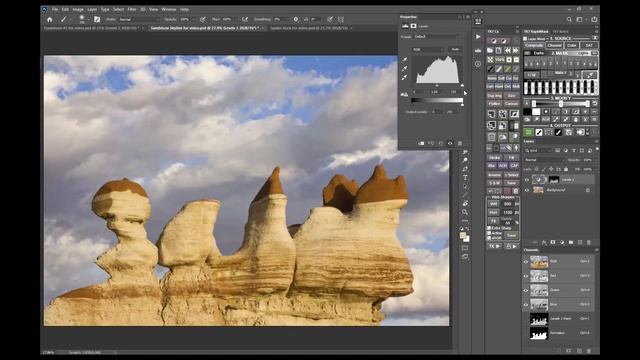This screenshot has height=360, width=640.
Task: Delete layer trash icon in Layers panel
Action: 589,242
